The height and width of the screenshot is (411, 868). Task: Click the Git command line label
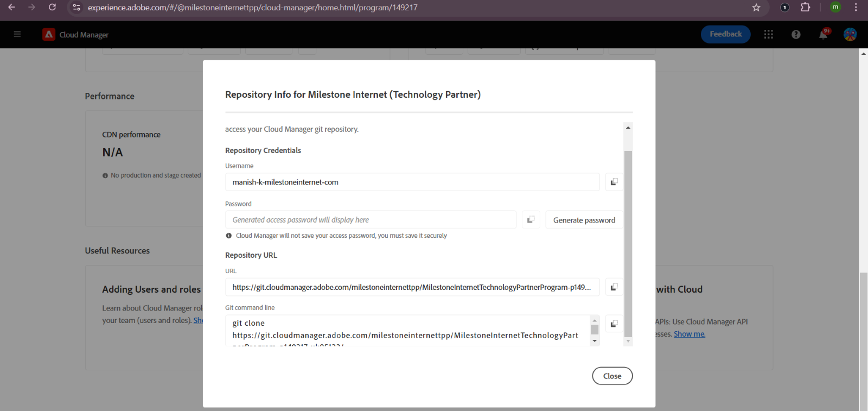250,308
